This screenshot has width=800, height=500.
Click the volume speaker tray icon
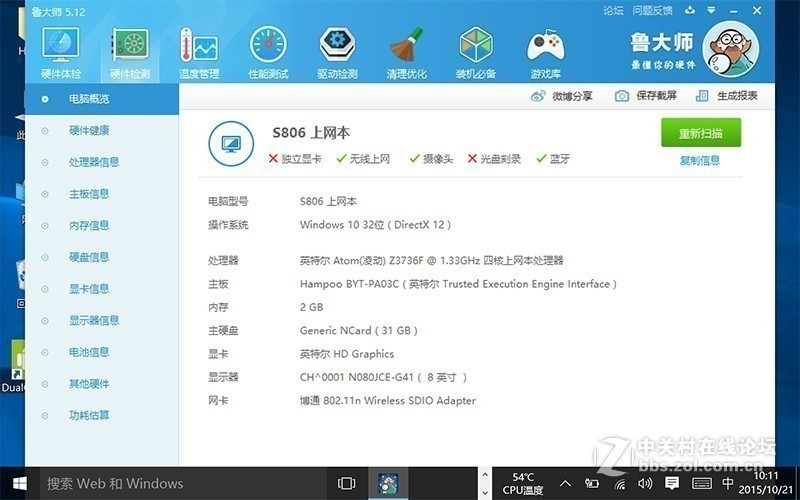tap(645, 483)
